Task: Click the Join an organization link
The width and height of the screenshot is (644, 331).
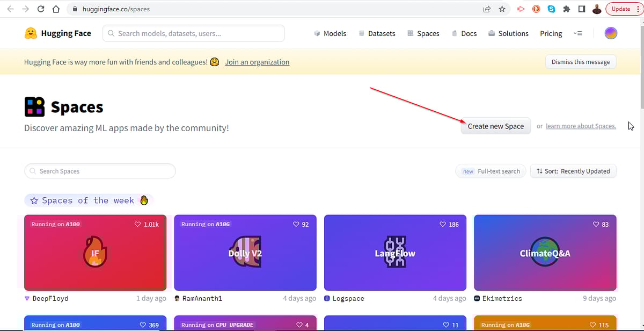Action: [257, 62]
